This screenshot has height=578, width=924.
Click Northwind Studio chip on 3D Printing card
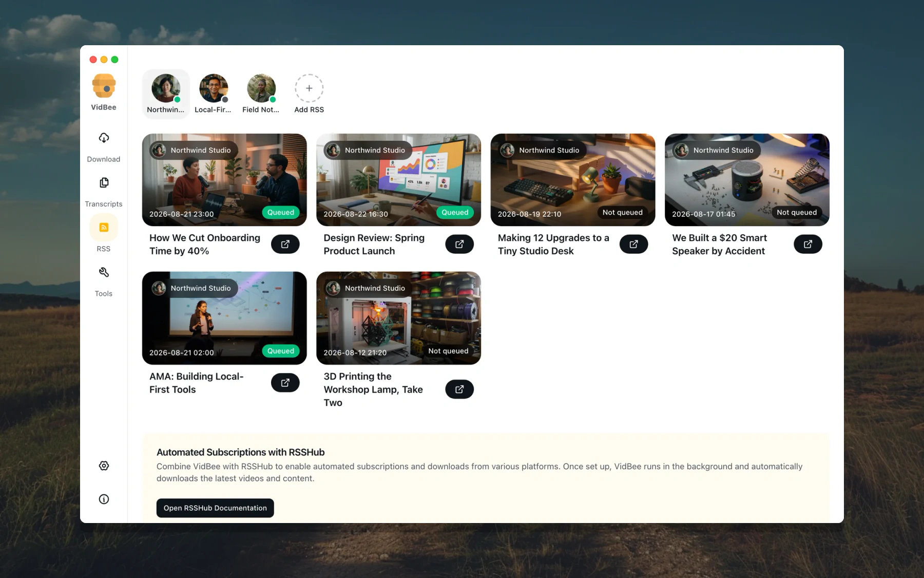point(368,288)
